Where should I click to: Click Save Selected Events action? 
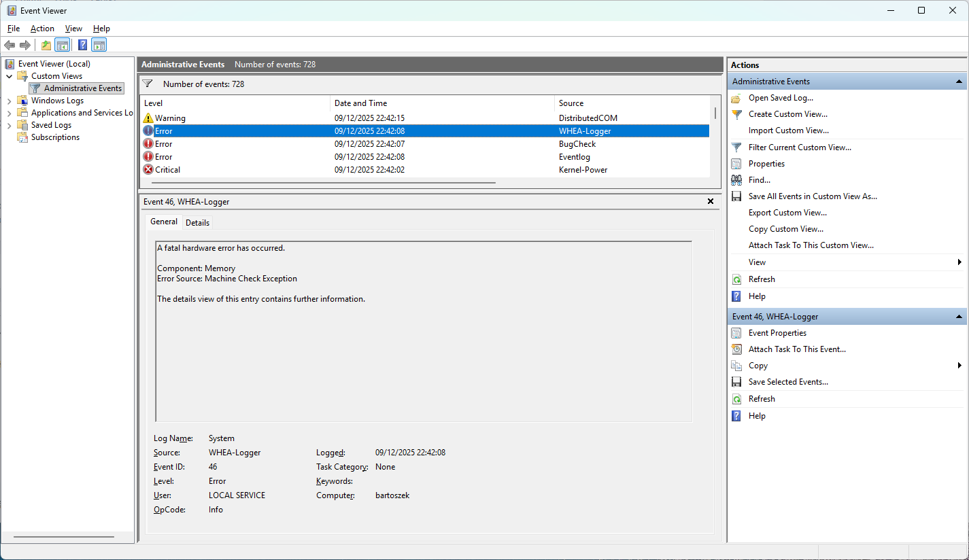point(787,382)
